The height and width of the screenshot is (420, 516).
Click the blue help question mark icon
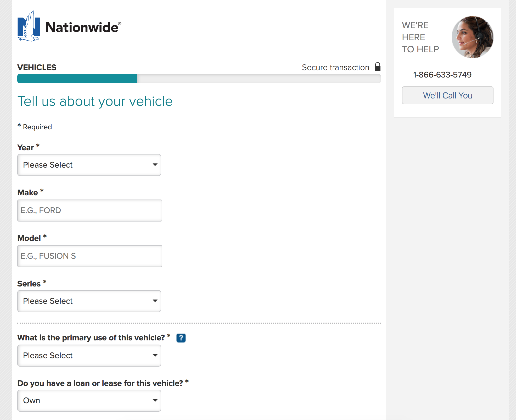click(x=181, y=338)
